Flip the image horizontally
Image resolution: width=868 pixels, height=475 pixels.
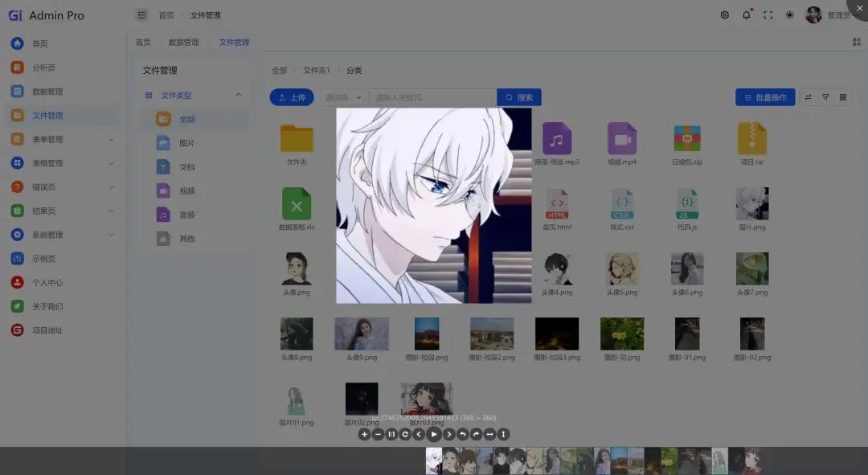click(x=489, y=435)
